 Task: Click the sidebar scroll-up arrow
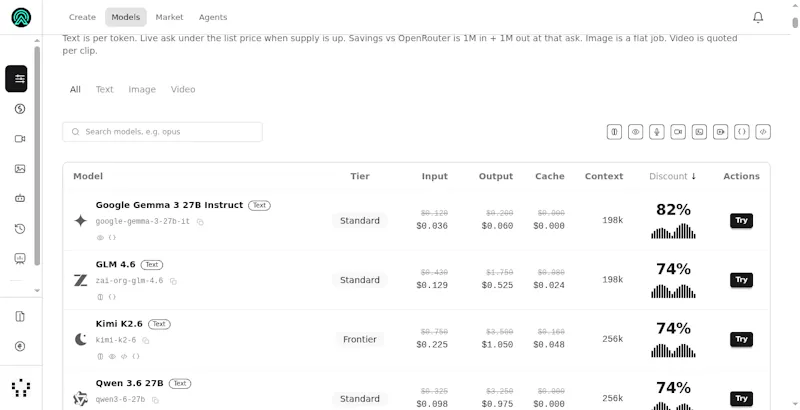[x=37, y=40]
